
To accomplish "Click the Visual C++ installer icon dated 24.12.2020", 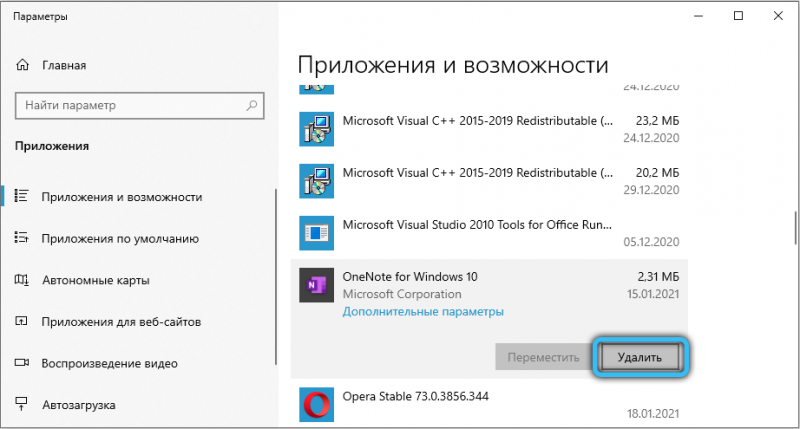I will click(316, 129).
